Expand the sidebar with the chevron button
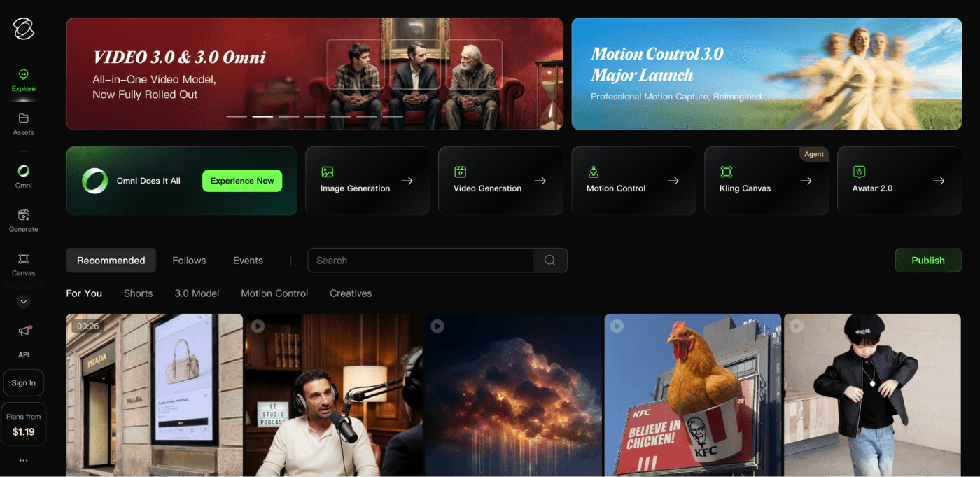This screenshot has width=980, height=477. pyautogui.click(x=23, y=302)
